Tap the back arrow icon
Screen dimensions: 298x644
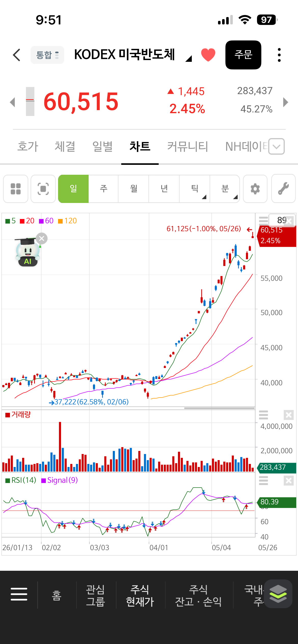17,55
